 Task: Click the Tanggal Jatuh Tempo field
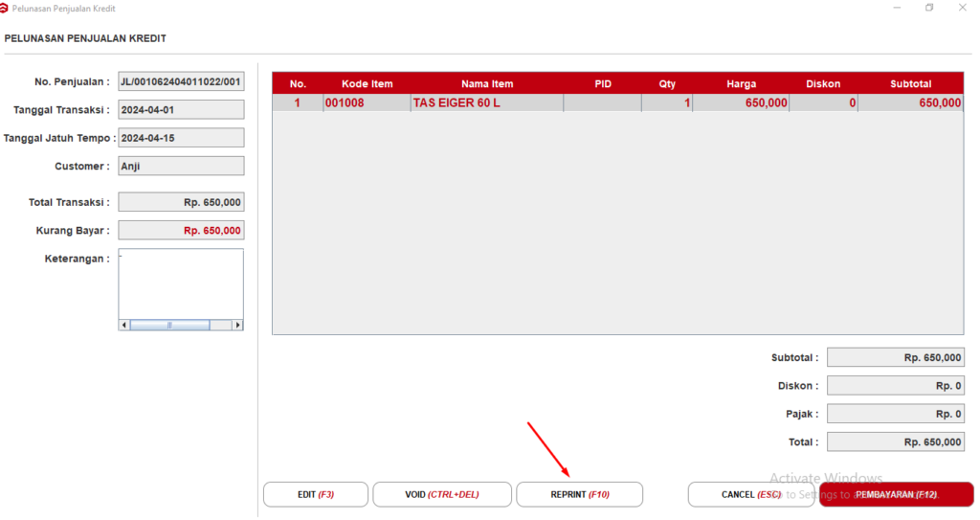coord(181,138)
